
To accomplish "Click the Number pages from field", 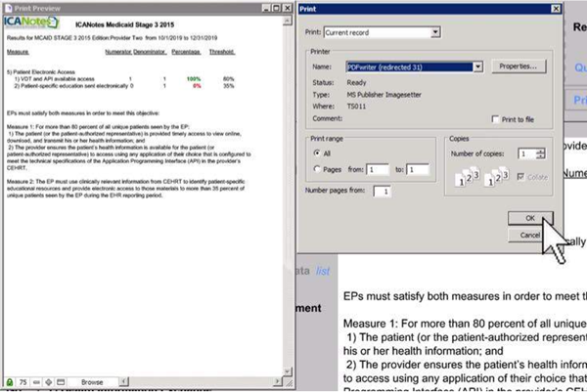I will click(x=383, y=192).
